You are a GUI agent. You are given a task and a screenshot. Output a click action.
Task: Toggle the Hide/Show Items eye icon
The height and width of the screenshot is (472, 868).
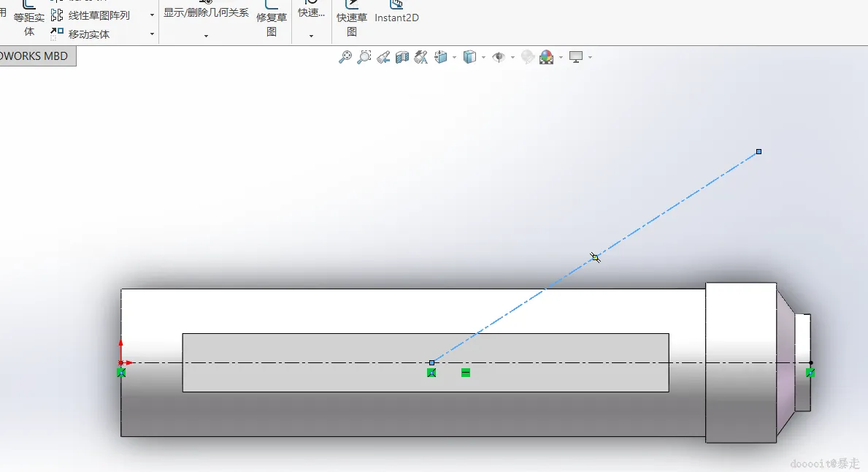pos(499,57)
